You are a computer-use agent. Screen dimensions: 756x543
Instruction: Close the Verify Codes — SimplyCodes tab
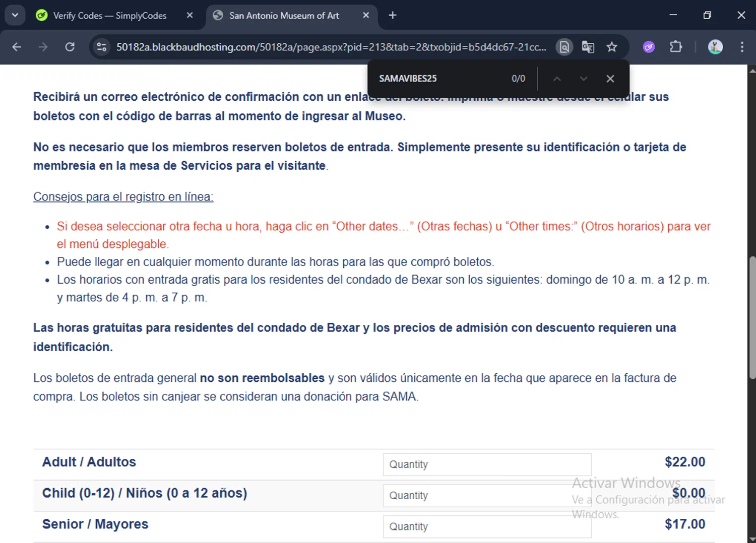pos(190,16)
